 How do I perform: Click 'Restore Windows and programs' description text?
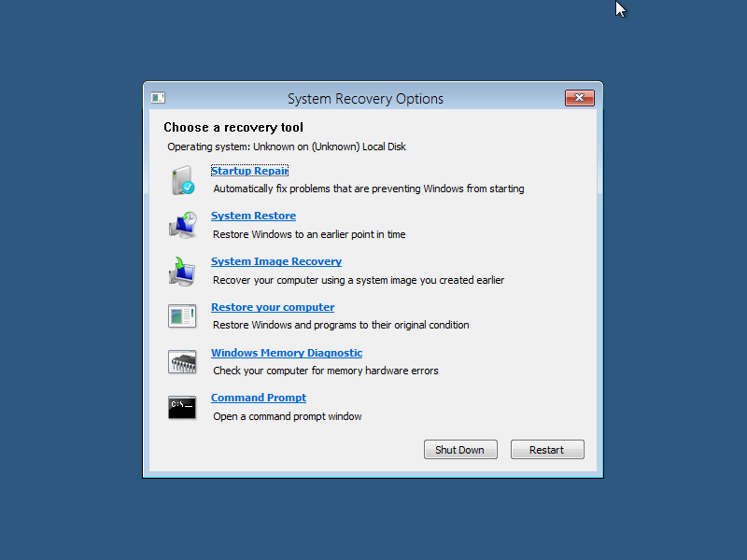point(341,325)
